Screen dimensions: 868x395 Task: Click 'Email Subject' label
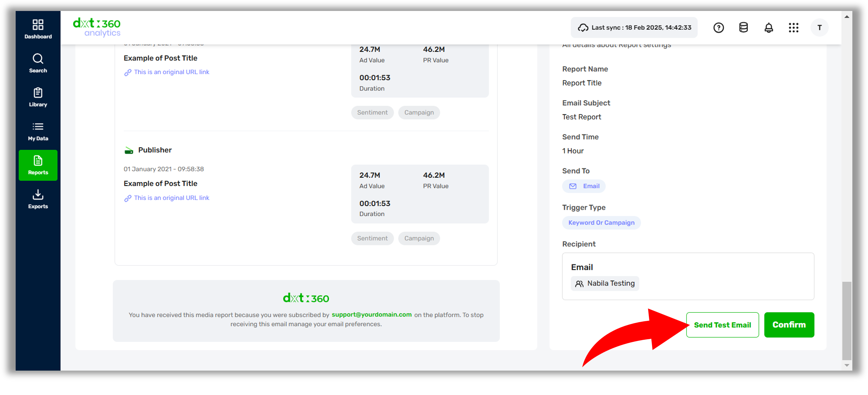click(x=586, y=103)
